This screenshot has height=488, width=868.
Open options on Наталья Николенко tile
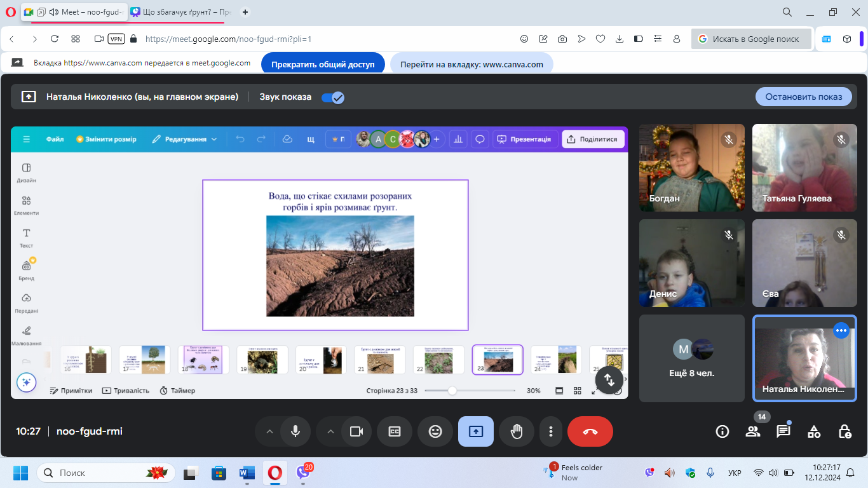pos(841,330)
